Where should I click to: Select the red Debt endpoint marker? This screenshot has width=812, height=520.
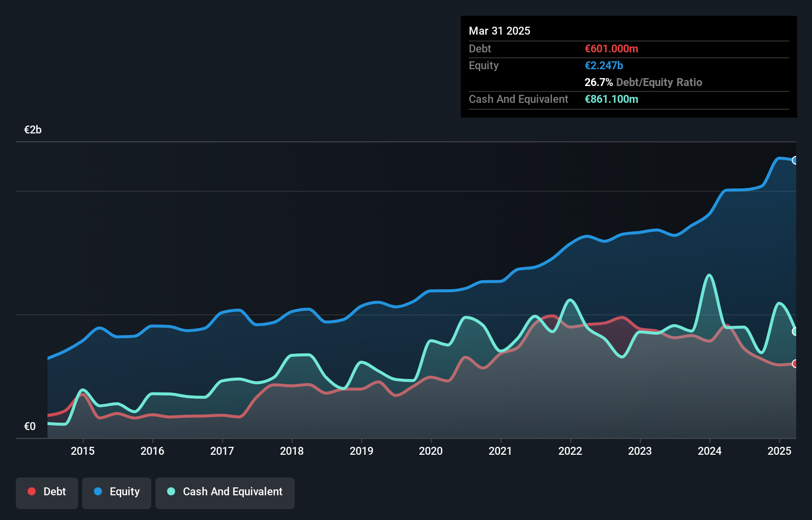pos(795,364)
